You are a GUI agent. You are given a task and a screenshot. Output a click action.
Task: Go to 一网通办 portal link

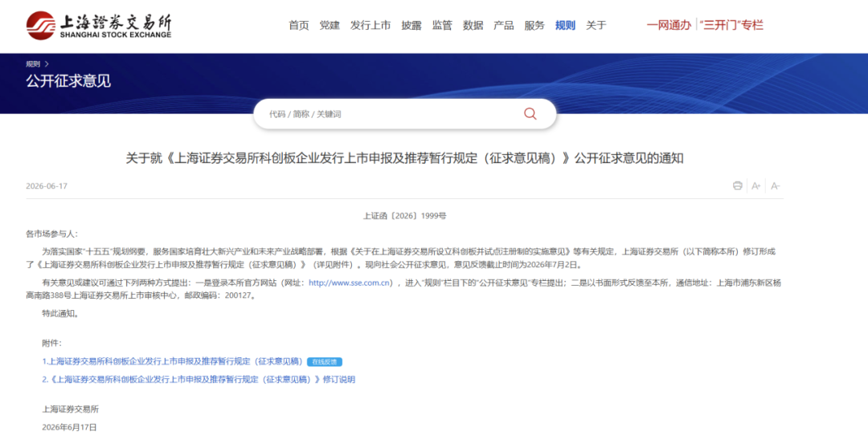click(x=669, y=25)
